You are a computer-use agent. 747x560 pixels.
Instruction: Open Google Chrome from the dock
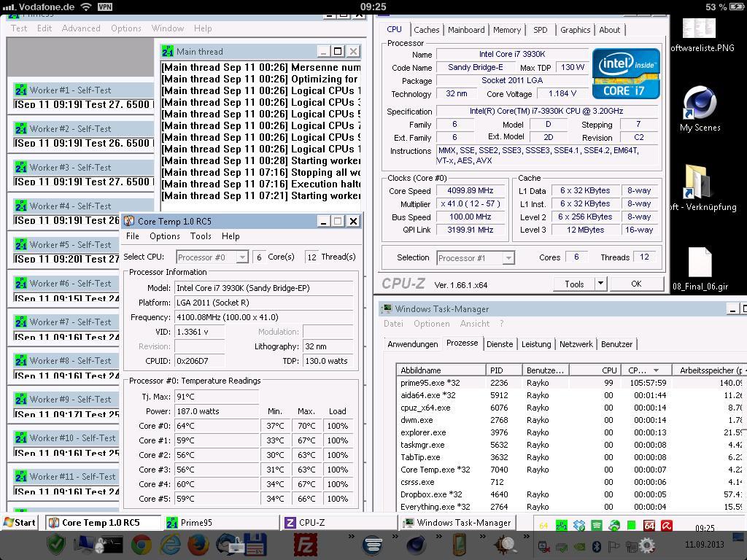(141, 545)
